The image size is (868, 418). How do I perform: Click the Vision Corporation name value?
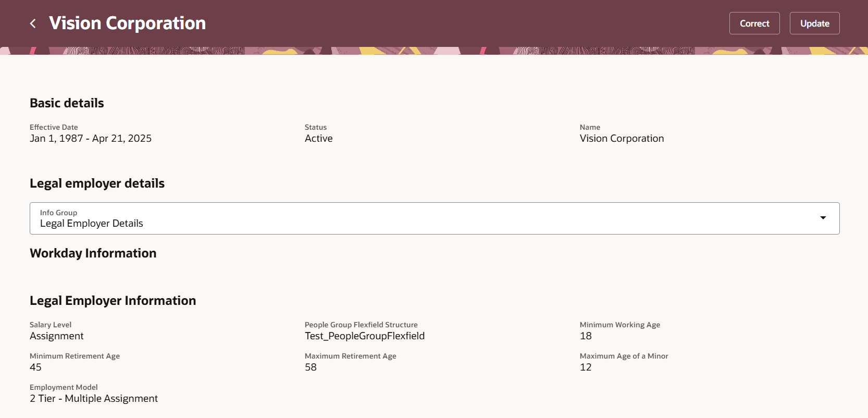(x=622, y=139)
